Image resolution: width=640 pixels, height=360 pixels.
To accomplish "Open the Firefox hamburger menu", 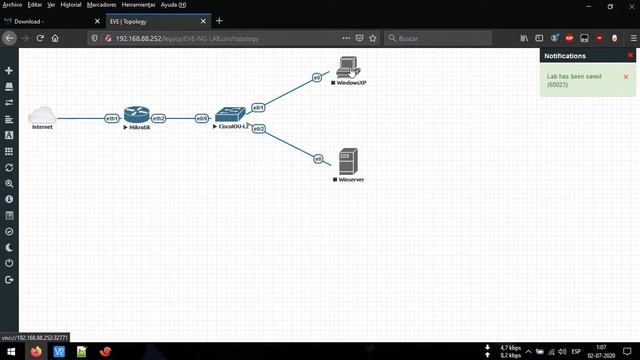I will point(633,38).
